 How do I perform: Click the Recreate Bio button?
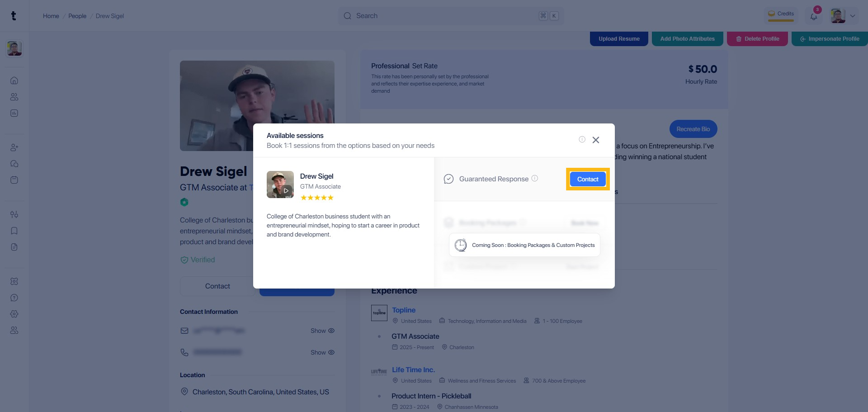point(693,129)
